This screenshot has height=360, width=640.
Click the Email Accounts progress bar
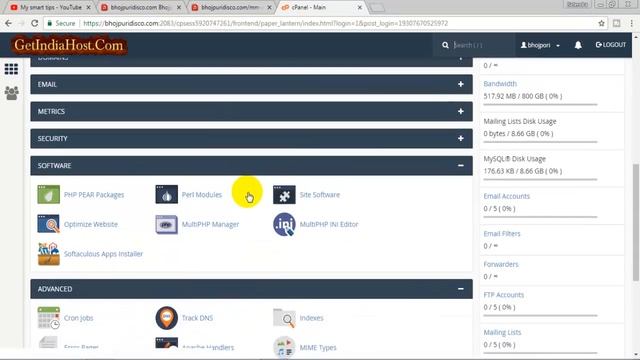[540, 217]
